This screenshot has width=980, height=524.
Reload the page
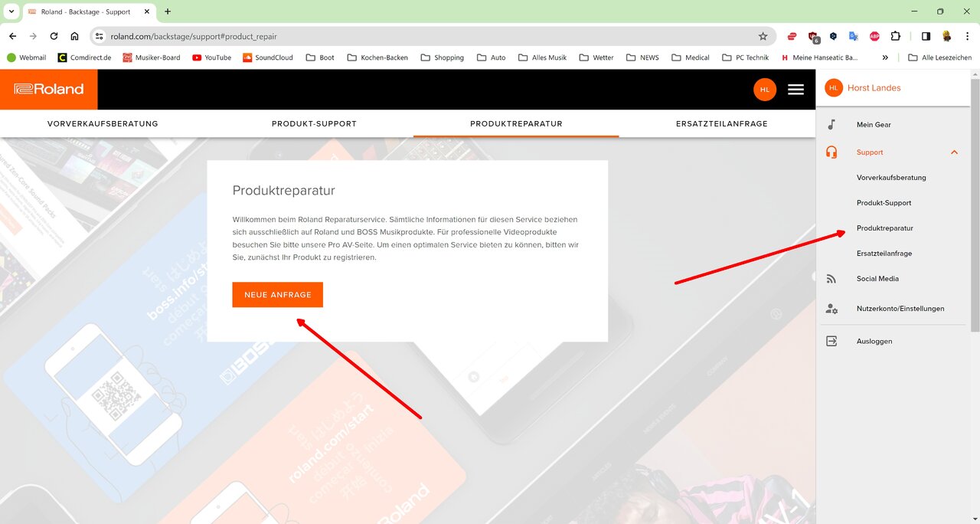(x=54, y=36)
